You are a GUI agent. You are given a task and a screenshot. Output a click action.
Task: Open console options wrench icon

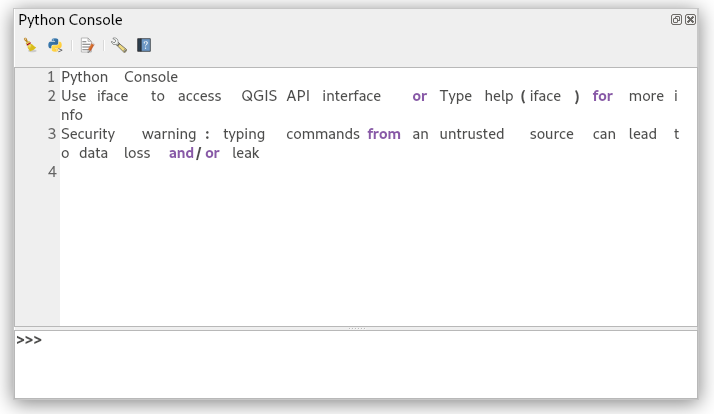(x=119, y=45)
